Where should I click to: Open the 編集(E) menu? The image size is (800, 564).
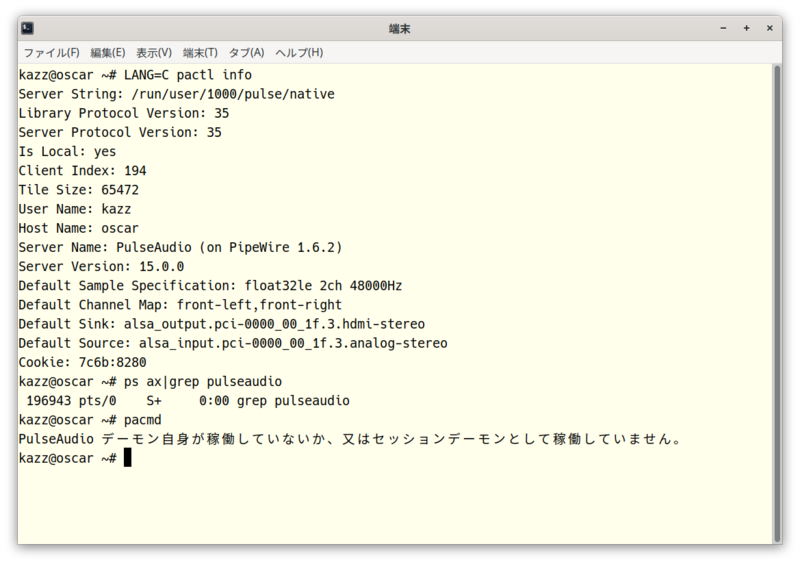pos(108,53)
